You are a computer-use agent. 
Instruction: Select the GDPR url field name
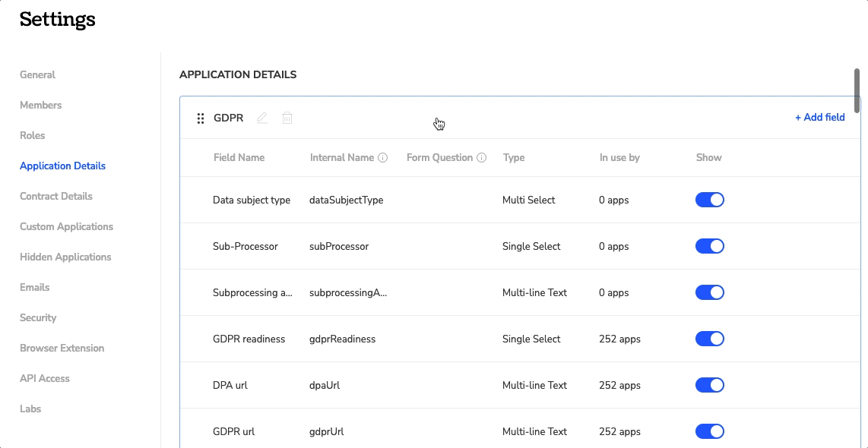pyautogui.click(x=233, y=432)
